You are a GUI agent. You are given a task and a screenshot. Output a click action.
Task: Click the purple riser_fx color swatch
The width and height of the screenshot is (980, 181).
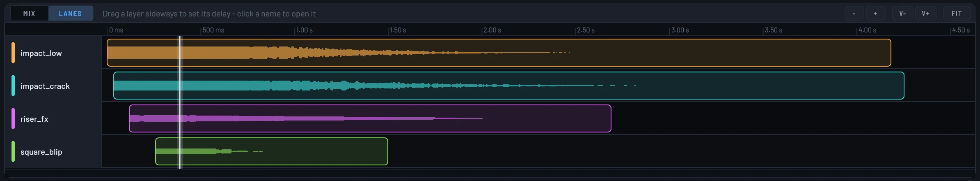pyautogui.click(x=13, y=118)
